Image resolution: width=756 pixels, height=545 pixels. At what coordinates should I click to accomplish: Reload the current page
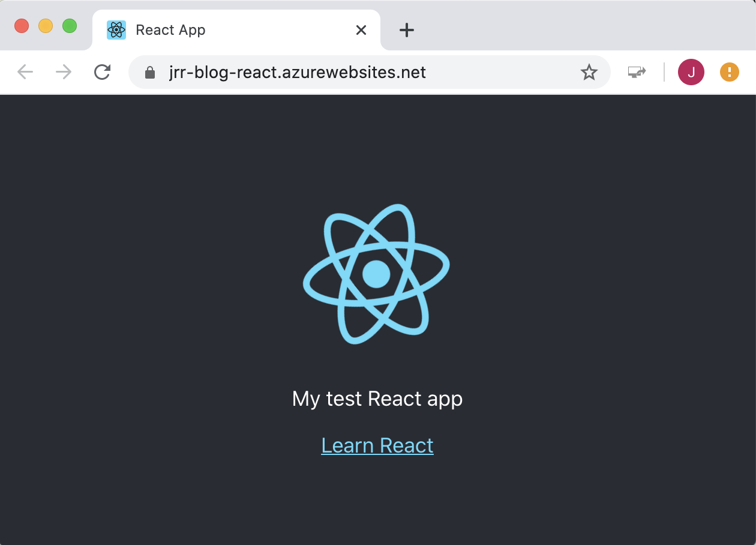pyautogui.click(x=103, y=73)
